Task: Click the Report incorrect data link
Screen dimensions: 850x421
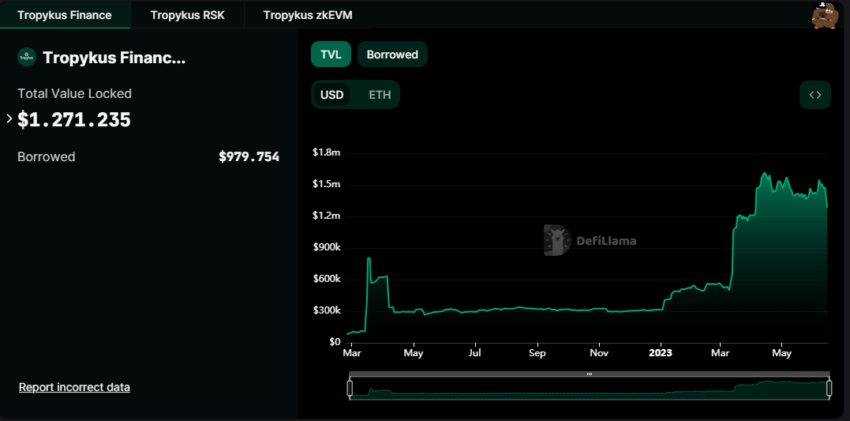Action: click(74, 387)
